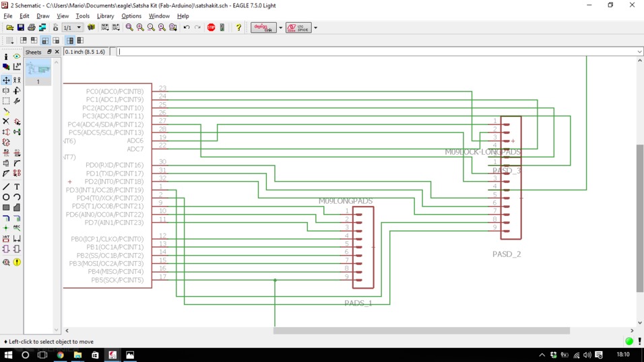Viewport: 644px width, 362px height.
Task: Open the File menu
Action: pyautogui.click(x=8, y=16)
